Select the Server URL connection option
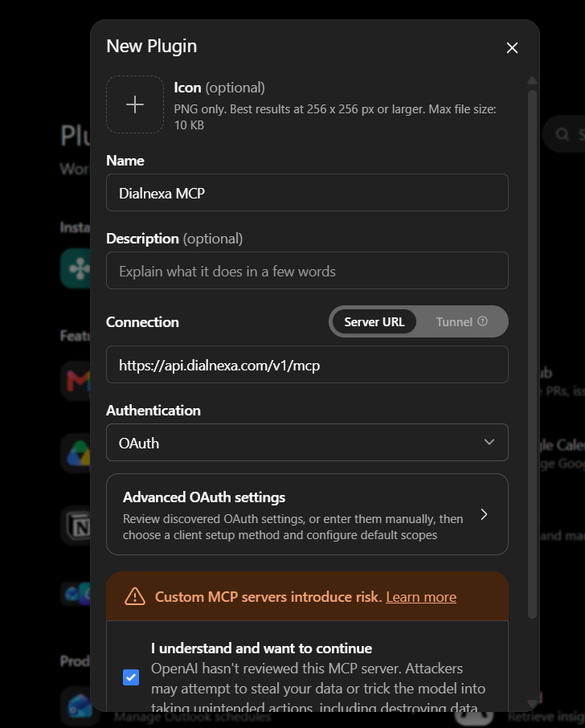This screenshot has height=728, width=585. tap(374, 321)
